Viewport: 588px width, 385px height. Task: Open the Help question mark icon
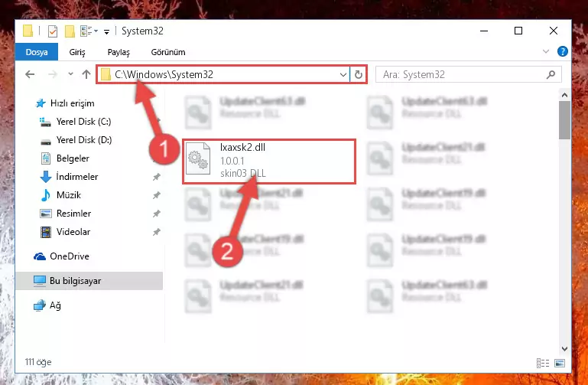point(562,51)
